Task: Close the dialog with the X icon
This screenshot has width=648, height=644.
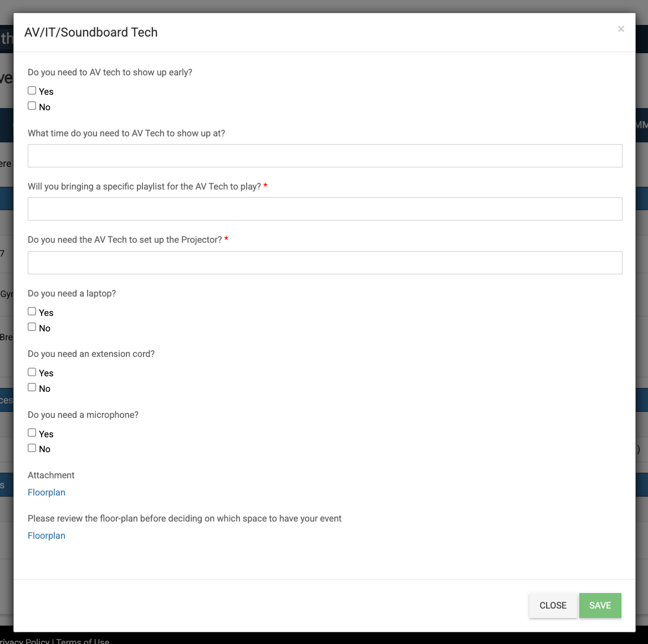Action: pos(621,29)
